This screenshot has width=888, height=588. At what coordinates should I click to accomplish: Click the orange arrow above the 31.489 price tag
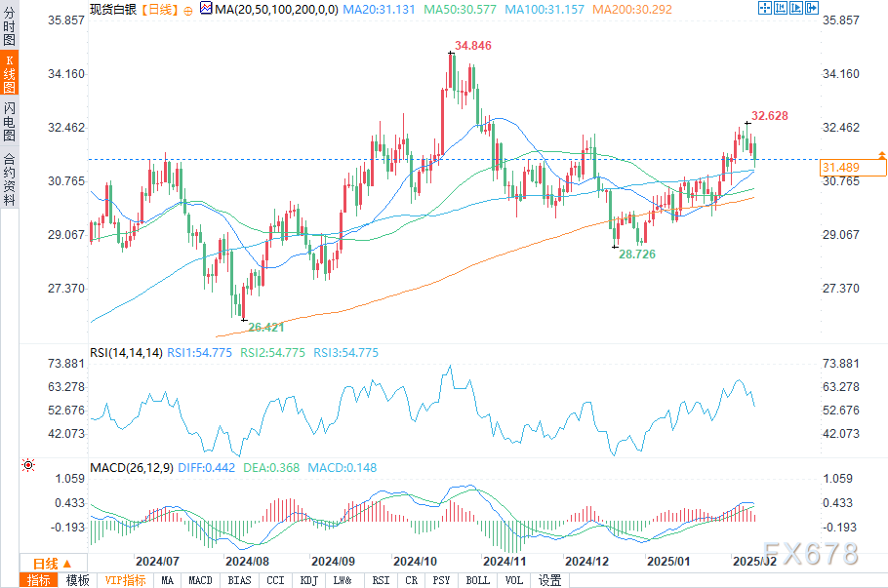click(881, 155)
